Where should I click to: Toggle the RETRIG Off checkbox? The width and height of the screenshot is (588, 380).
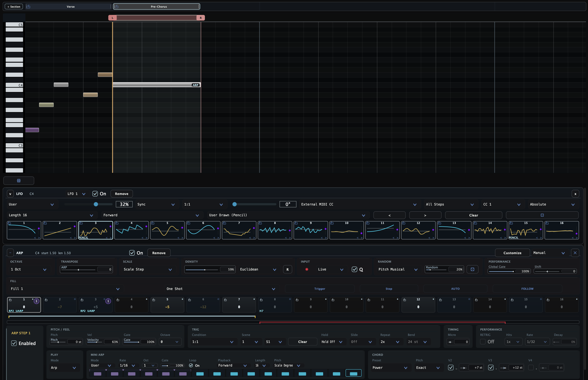coord(483,342)
